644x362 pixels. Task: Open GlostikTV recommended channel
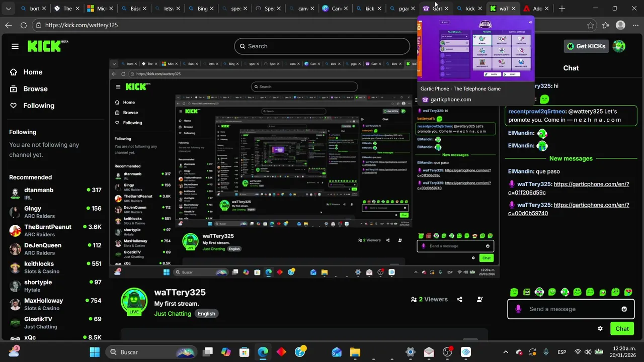pos(55,323)
